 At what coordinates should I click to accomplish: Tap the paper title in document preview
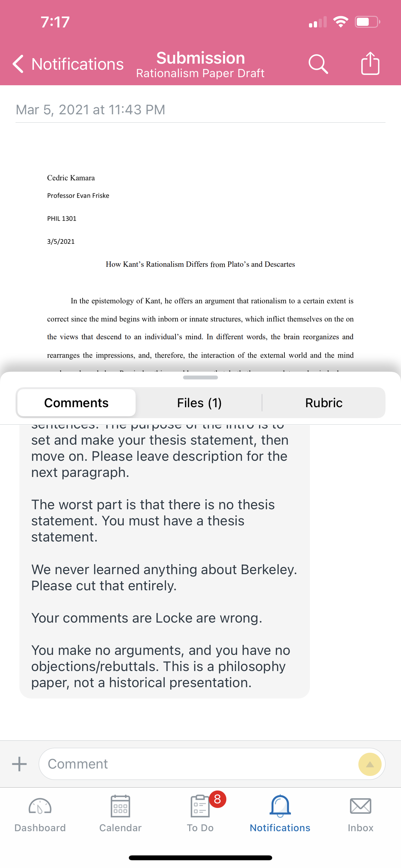coord(200,264)
